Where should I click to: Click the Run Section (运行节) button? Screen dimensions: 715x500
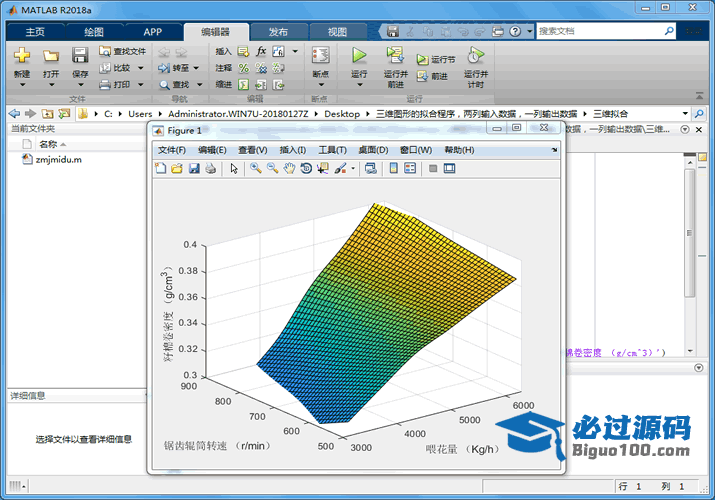(x=436, y=59)
